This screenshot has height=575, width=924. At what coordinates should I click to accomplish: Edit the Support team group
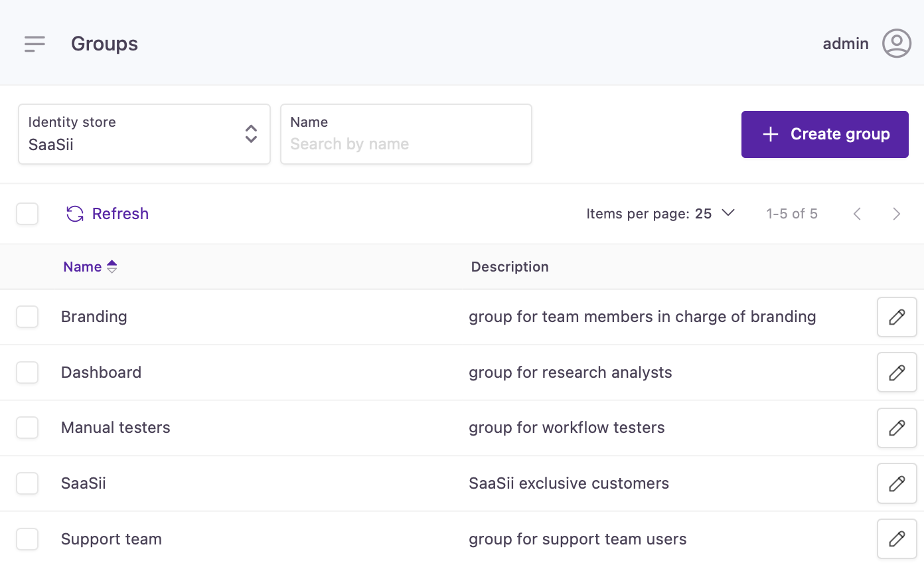click(896, 538)
